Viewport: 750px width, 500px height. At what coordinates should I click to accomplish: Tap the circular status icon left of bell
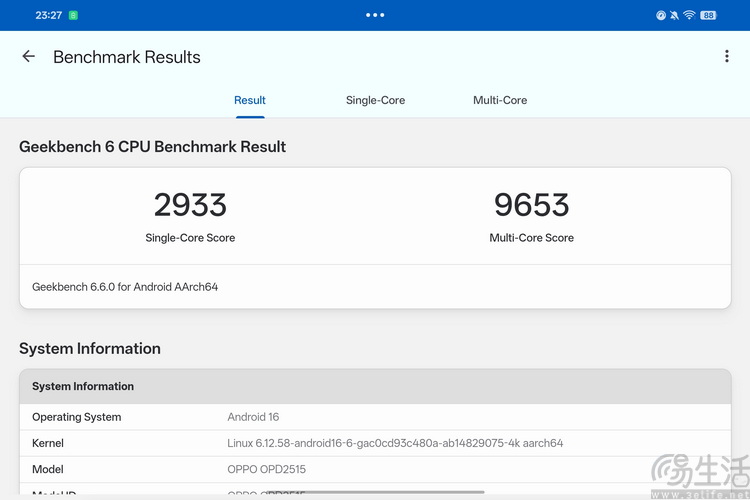tap(661, 15)
